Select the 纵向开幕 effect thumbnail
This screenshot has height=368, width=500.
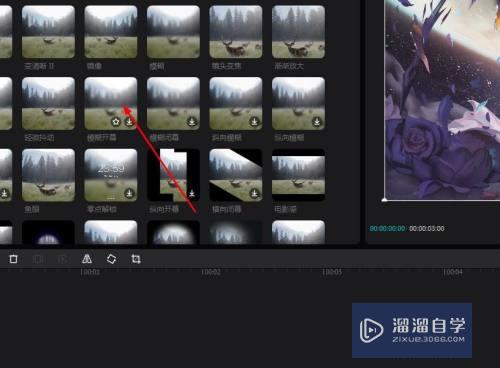[173, 175]
